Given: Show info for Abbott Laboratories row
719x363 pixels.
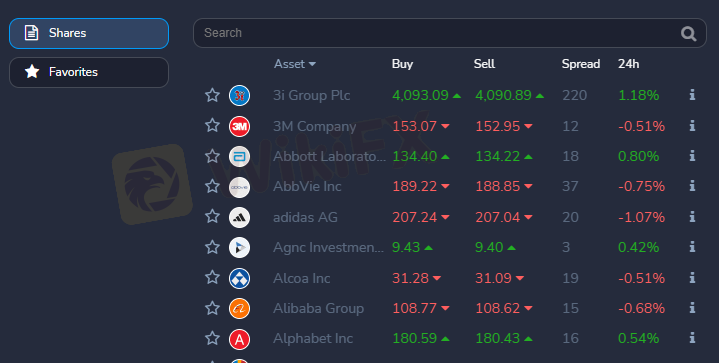Looking at the screenshot, I should 692,156.
